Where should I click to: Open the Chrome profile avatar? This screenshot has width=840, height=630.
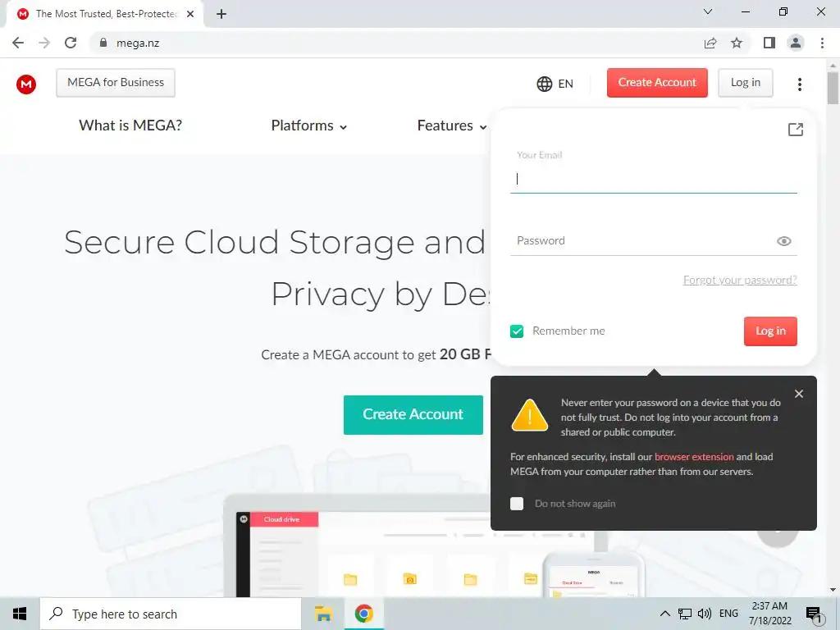pyautogui.click(x=796, y=43)
